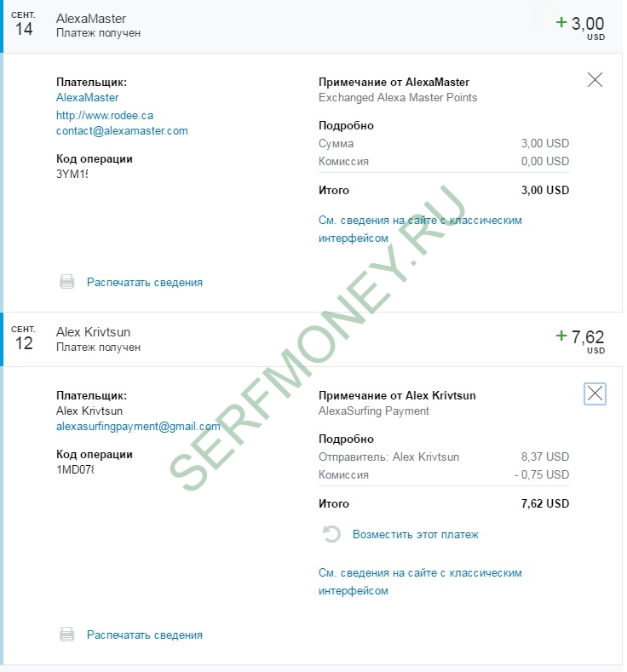Viewport: 627px width, 672px height.
Task: Click printer icon in Alex Krivtsun transaction
Action: pos(67,635)
